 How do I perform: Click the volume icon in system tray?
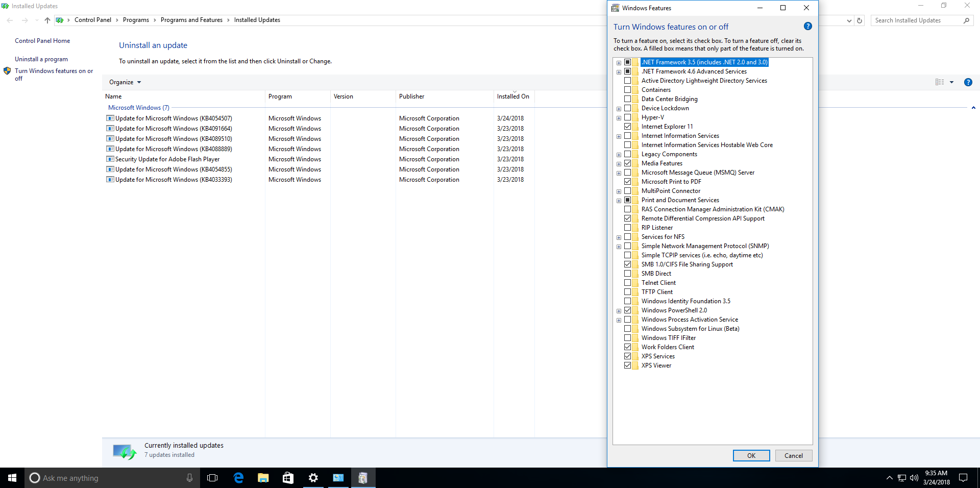914,478
